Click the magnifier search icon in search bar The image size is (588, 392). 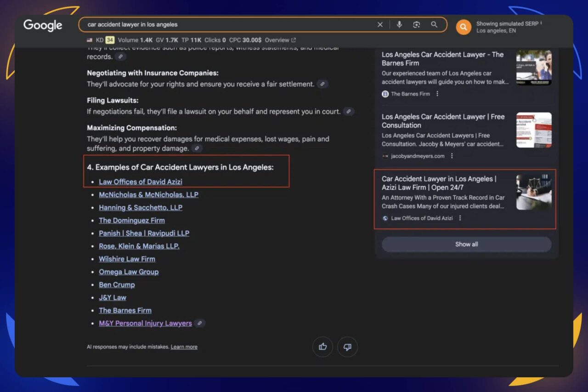pyautogui.click(x=434, y=25)
